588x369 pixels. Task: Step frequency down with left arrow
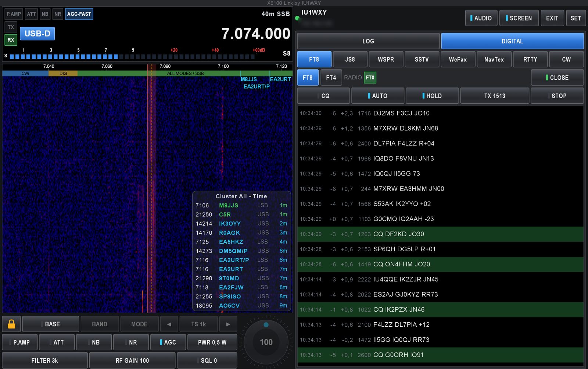169,324
